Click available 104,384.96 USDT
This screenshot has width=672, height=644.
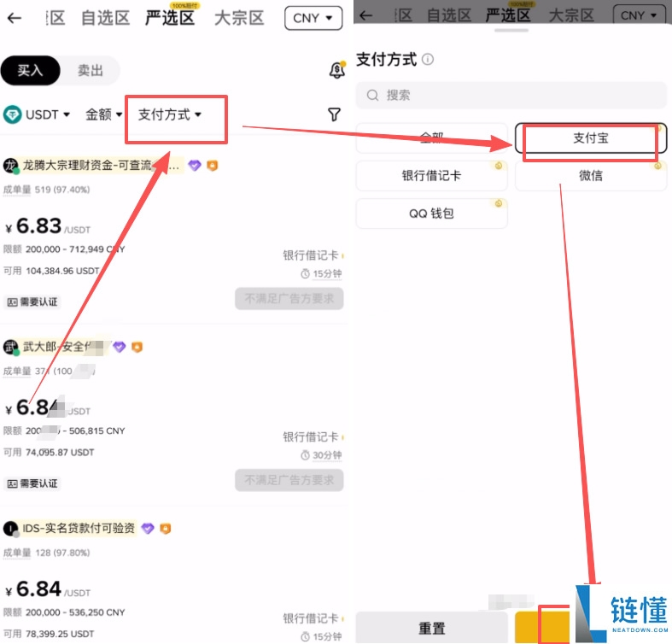tap(51, 271)
